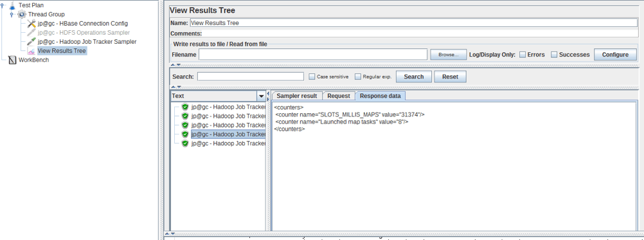Viewport: 644px width, 240px height.
Task: Focus the Filename input field
Action: pos(313,55)
